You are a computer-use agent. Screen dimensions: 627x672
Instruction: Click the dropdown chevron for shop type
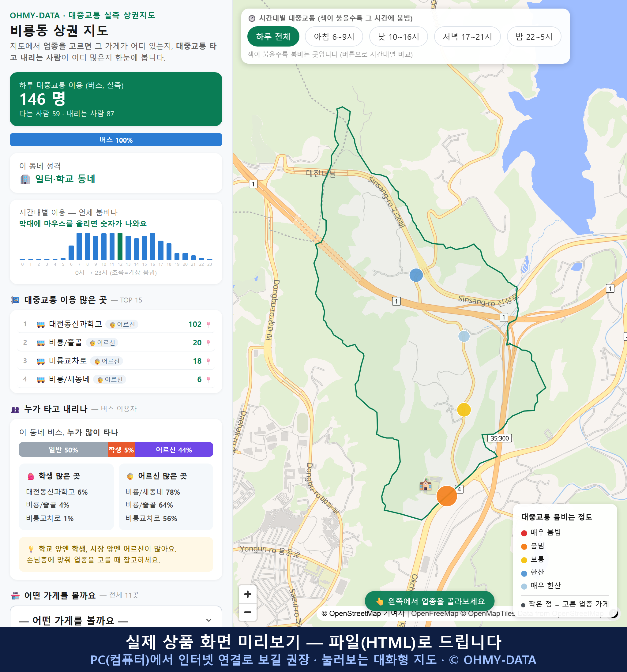208,620
